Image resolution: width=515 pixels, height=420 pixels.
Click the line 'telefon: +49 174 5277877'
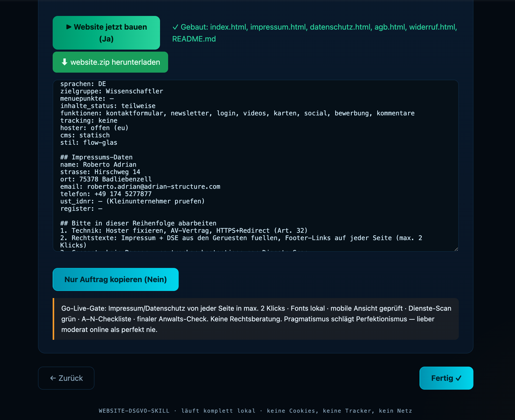click(106, 194)
